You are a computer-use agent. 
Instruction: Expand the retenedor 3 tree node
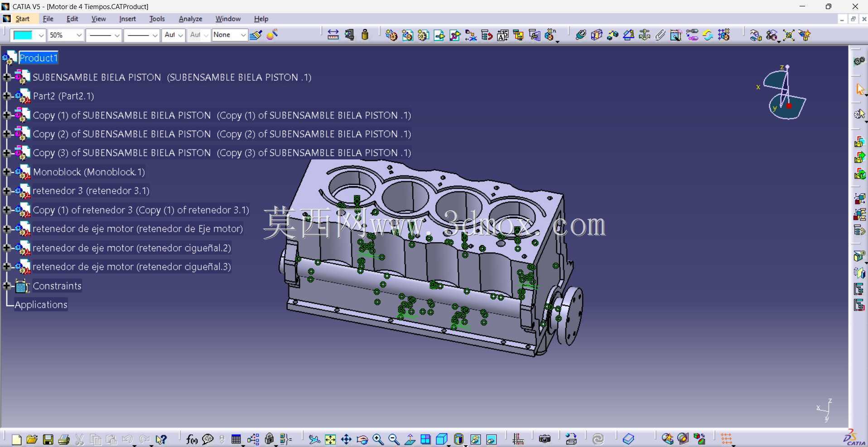(6, 191)
